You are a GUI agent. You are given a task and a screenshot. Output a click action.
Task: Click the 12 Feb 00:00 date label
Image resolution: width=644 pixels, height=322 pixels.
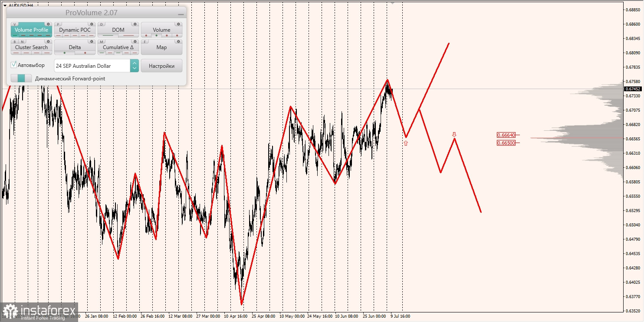tap(125, 316)
